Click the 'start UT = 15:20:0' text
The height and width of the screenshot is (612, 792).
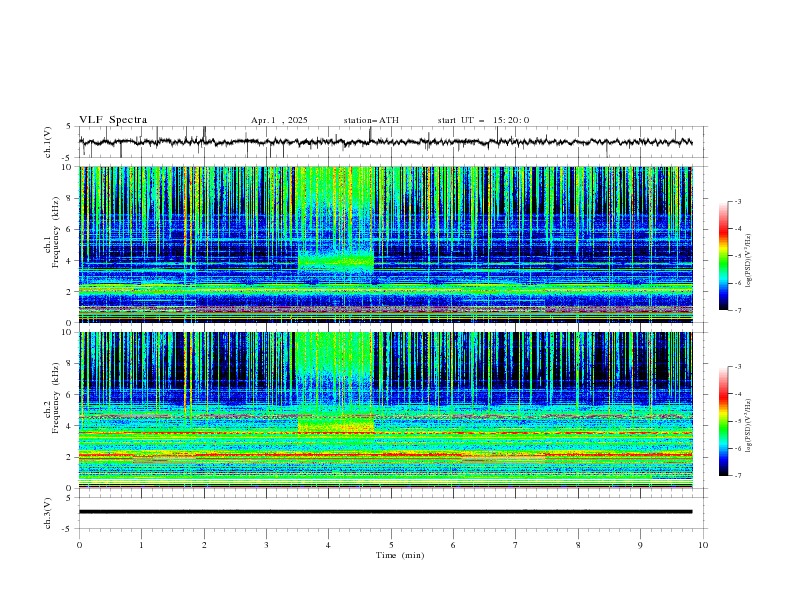[483, 120]
